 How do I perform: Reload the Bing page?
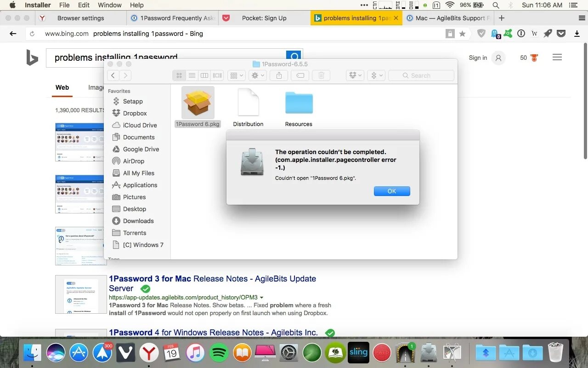32,34
